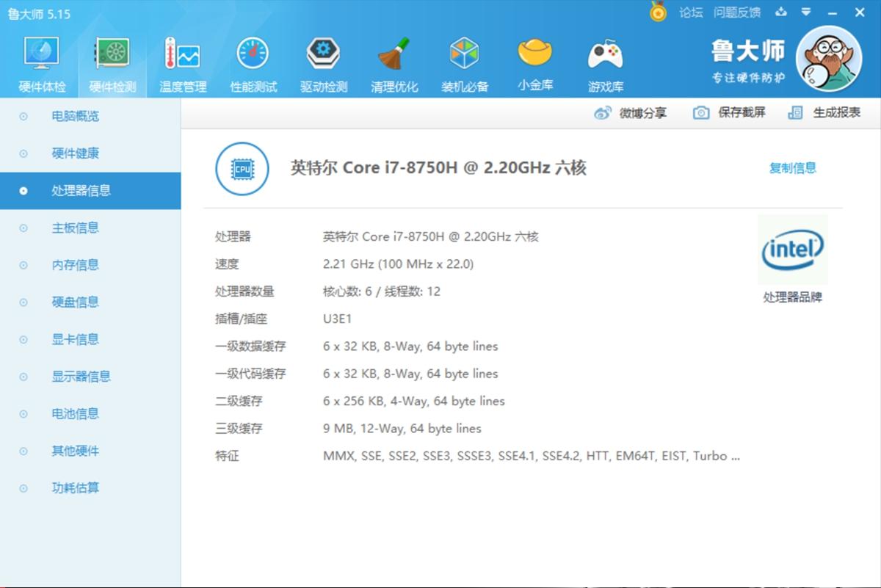This screenshot has width=881, height=588.
Task: Open the 装机必备 essential software section
Action: pyautogui.click(x=464, y=60)
